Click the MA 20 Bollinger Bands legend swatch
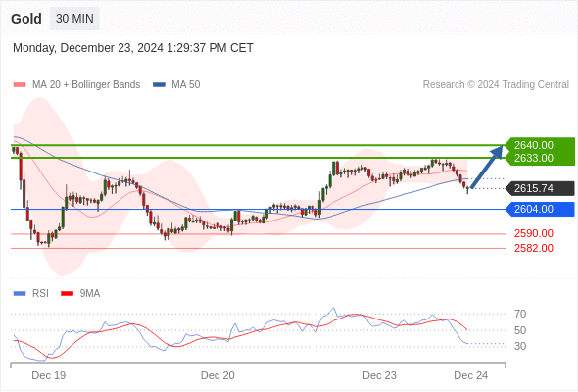This screenshot has width=578, height=392. (x=20, y=85)
